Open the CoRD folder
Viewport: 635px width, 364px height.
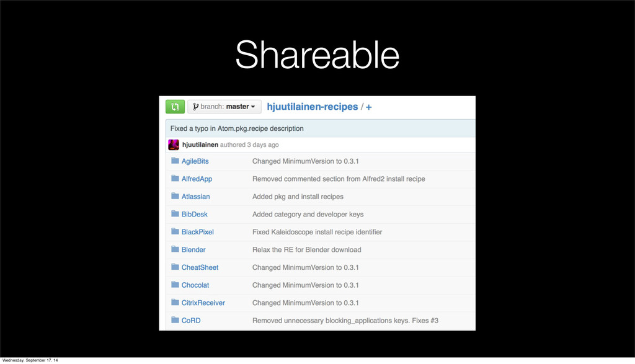tap(191, 321)
